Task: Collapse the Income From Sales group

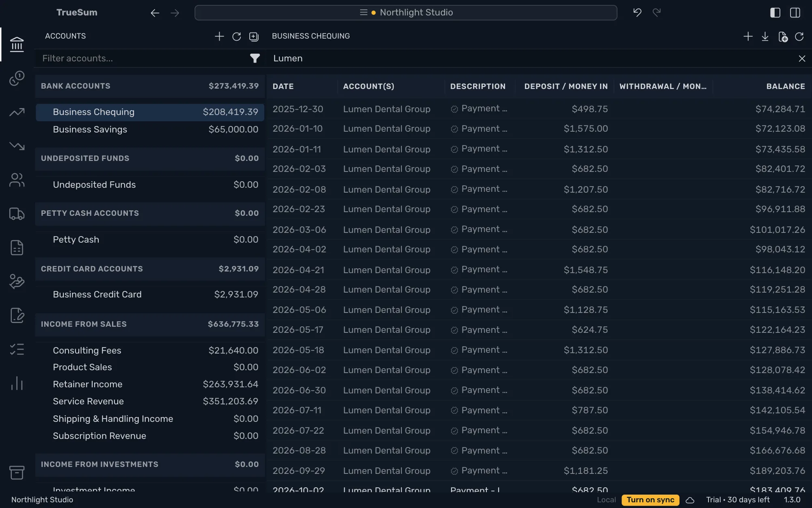Action: pyautogui.click(x=150, y=324)
